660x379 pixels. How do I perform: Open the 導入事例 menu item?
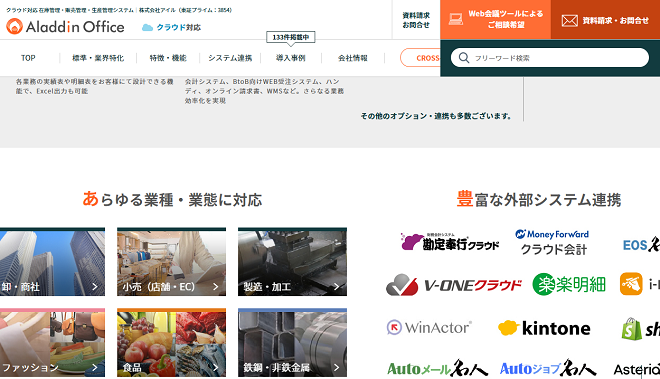[x=290, y=58]
